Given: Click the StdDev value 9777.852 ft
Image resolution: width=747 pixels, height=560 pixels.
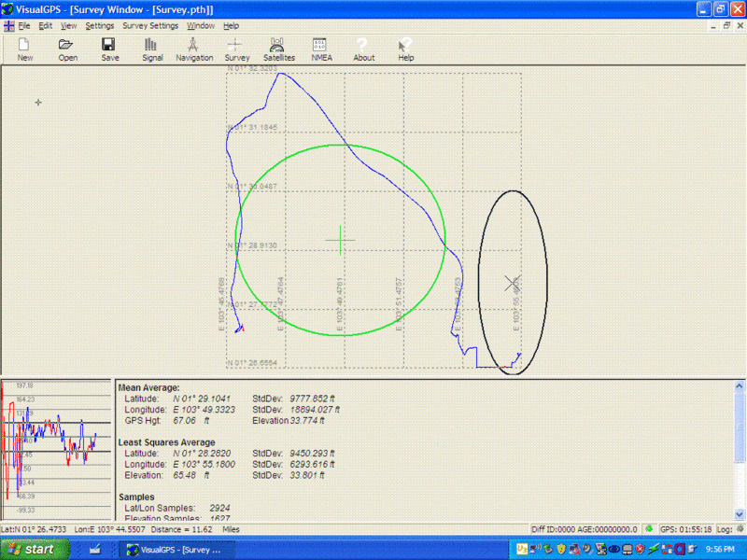Looking at the screenshot, I should tap(312, 399).
